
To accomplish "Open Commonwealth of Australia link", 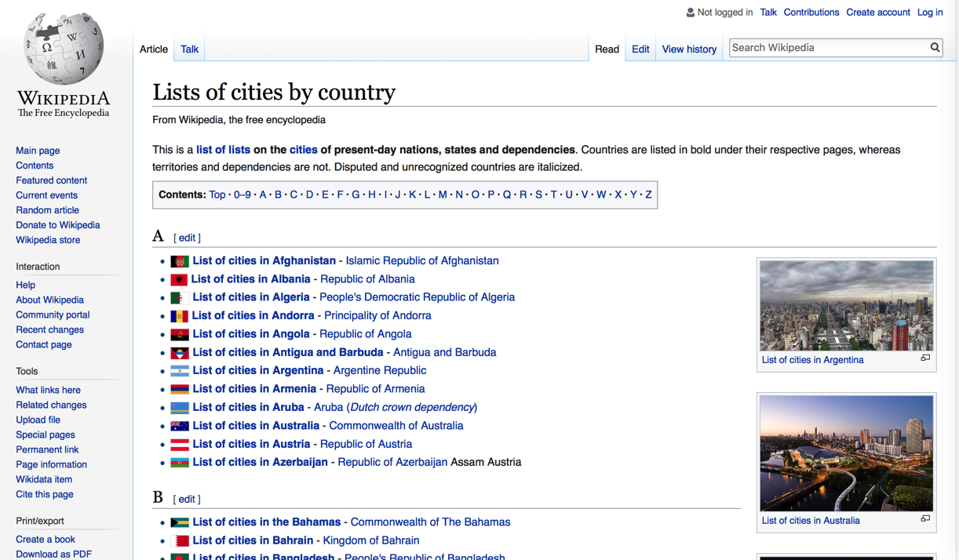I will coord(396,425).
